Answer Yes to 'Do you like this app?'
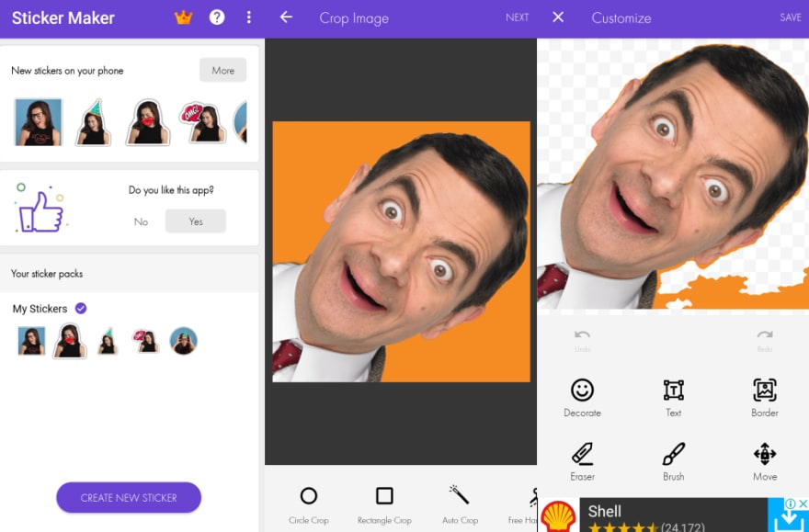Screen dimensions: 809x532 (x=196, y=221)
